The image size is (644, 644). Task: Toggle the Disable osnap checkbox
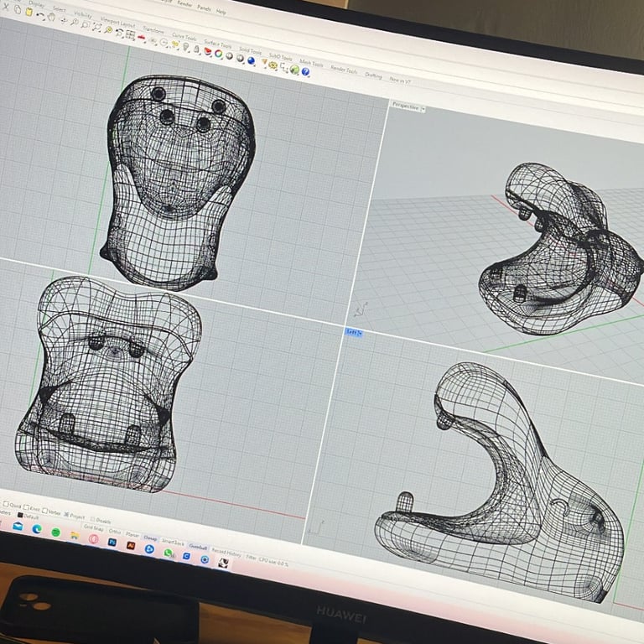(92, 519)
